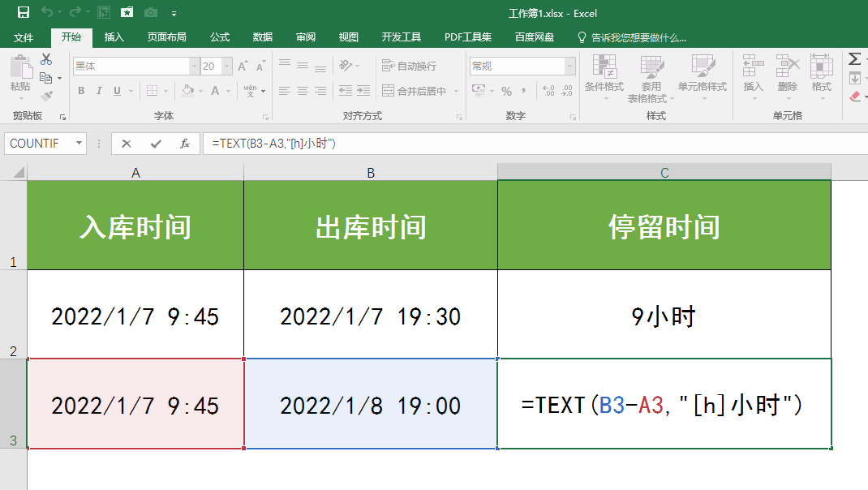This screenshot has height=490, width=868.
Task: Switch to the 审阅 review tab
Action: coord(306,37)
